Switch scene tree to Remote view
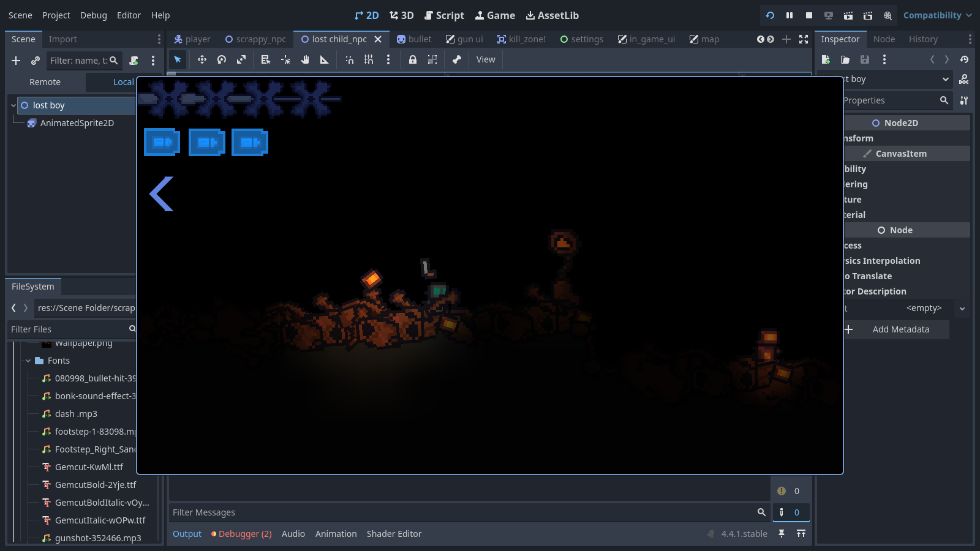Screen dimensions: 980x551 [45, 82]
